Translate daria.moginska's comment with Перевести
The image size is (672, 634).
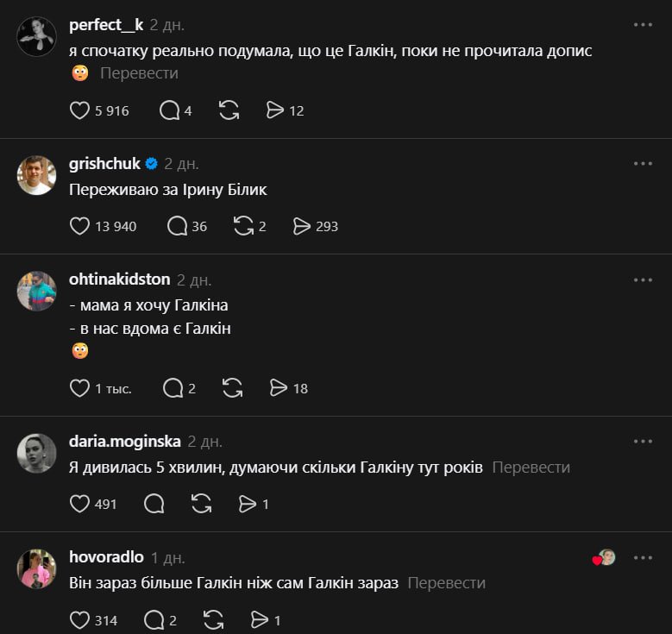[531, 468]
